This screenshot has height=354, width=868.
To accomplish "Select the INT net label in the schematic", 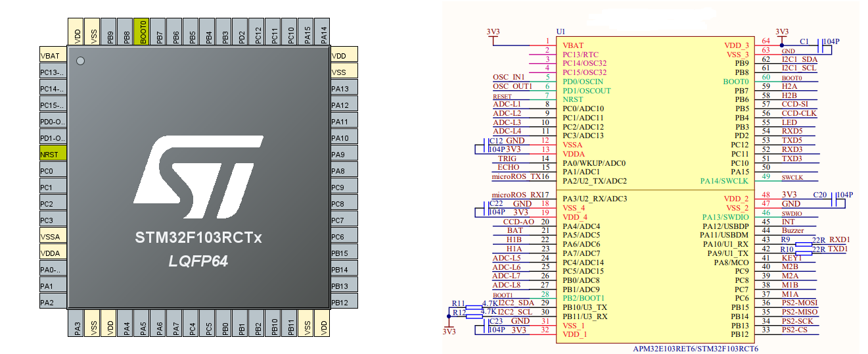I will [x=788, y=222].
